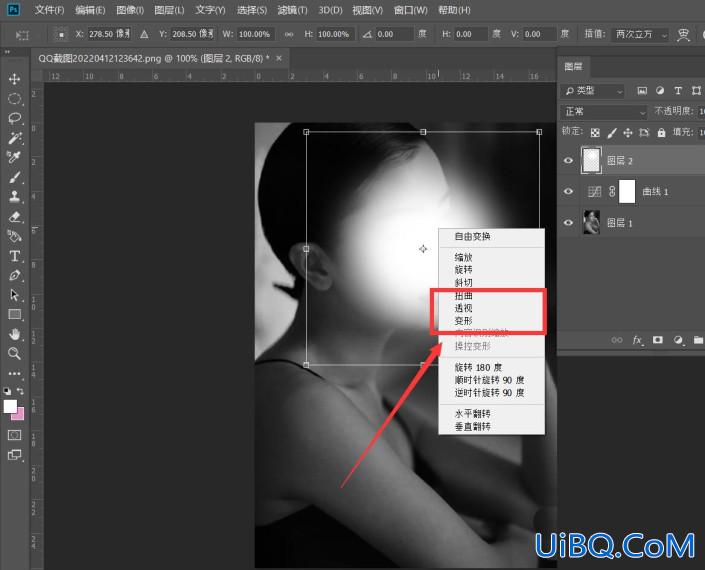Set the transform reference point location

(x=61, y=34)
